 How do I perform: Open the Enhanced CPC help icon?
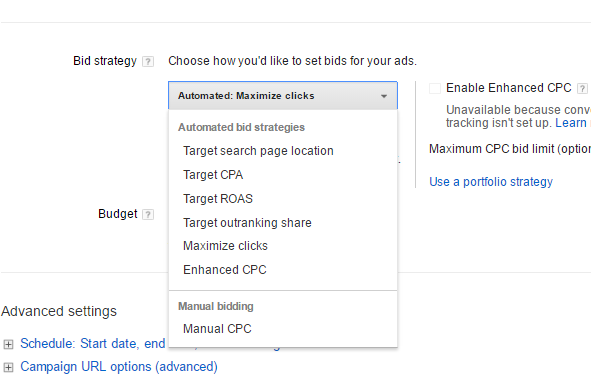tap(582, 89)
